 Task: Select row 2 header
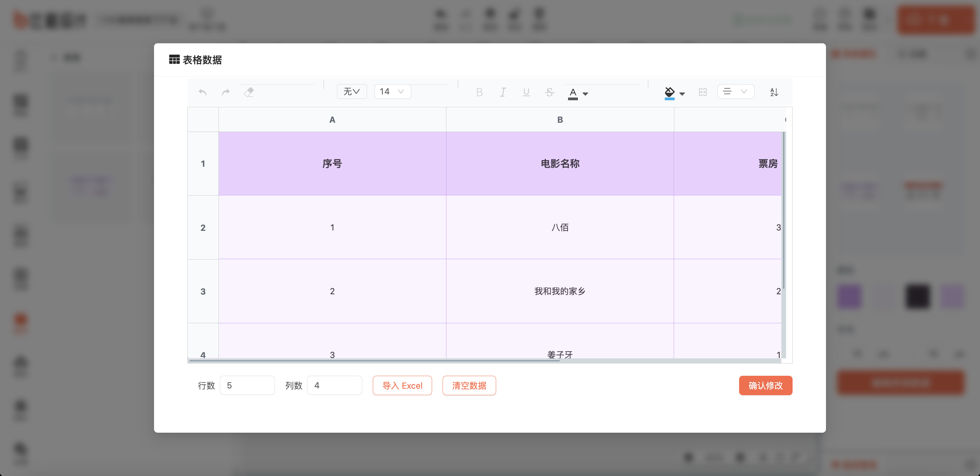pyautogui.click(x=203, y=228)
